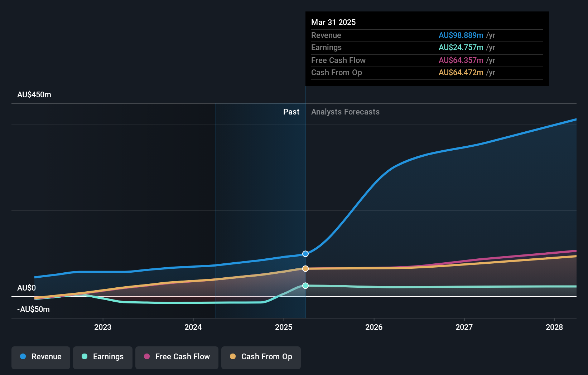
Task: Toggle visibility of the Earnings series
Action: pyautogui.click(x=103, y=357)
